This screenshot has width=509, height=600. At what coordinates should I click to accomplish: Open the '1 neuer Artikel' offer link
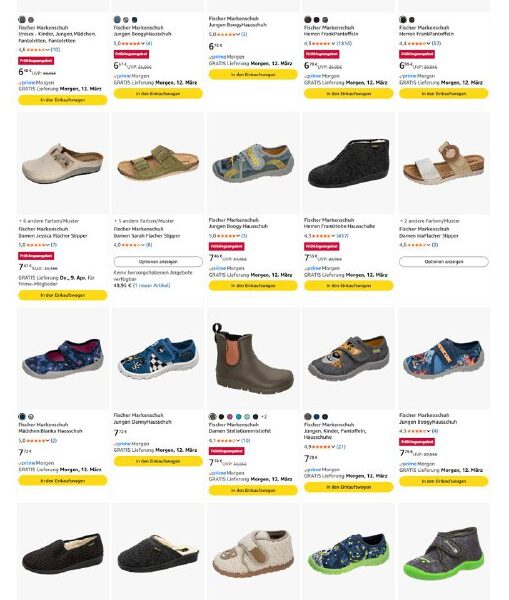[151, 285]
